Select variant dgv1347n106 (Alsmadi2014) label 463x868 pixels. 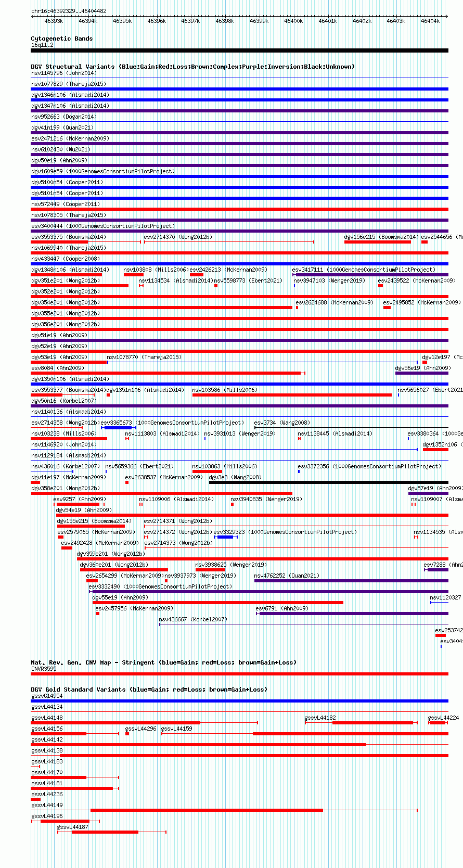pos(70,106)
